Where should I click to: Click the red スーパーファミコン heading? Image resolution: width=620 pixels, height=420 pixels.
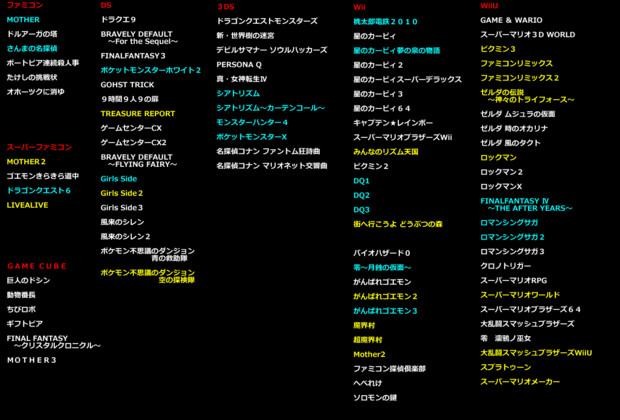[39, 148]
